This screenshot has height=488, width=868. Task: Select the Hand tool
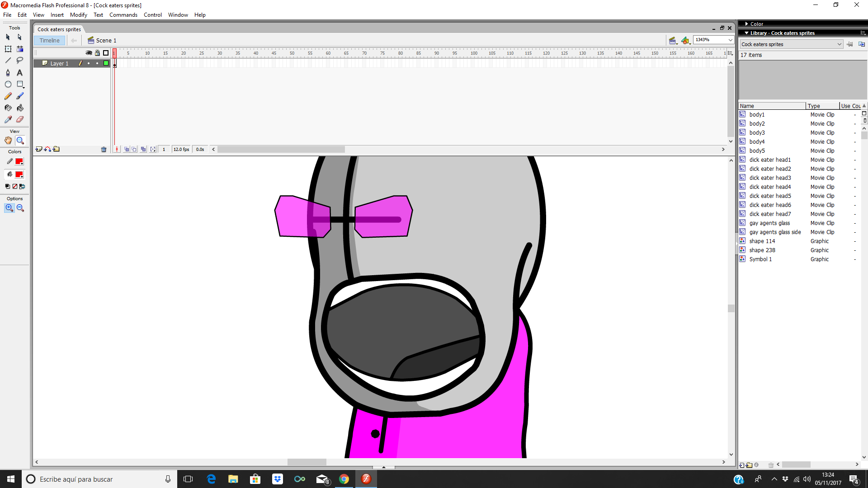[8, 141]
